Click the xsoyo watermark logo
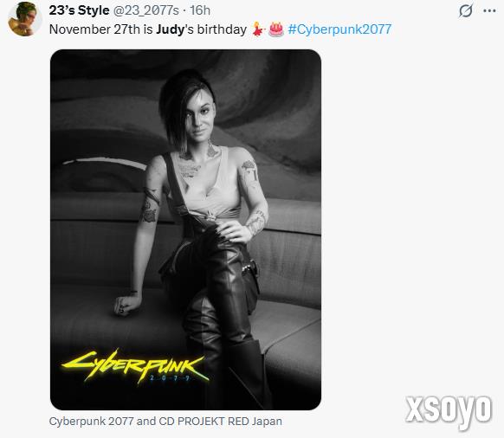The width and height of the screenshot is (504, 438). tap(449, 411)
